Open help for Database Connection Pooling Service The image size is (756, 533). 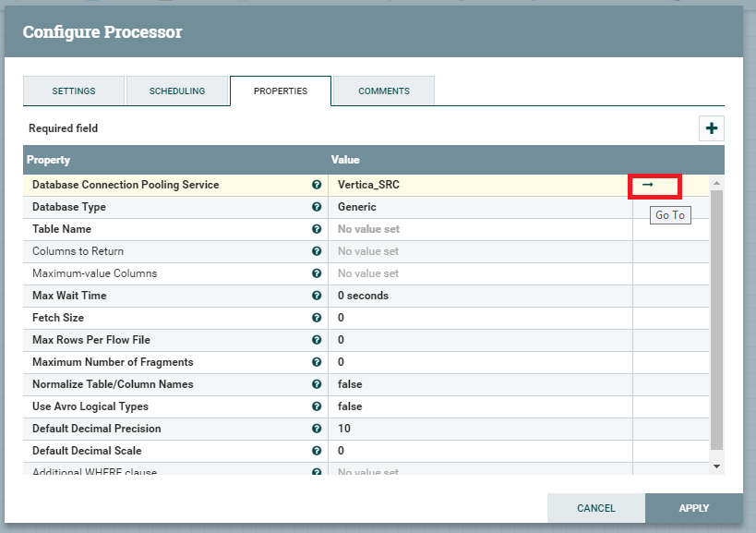[x=317, y=185]
